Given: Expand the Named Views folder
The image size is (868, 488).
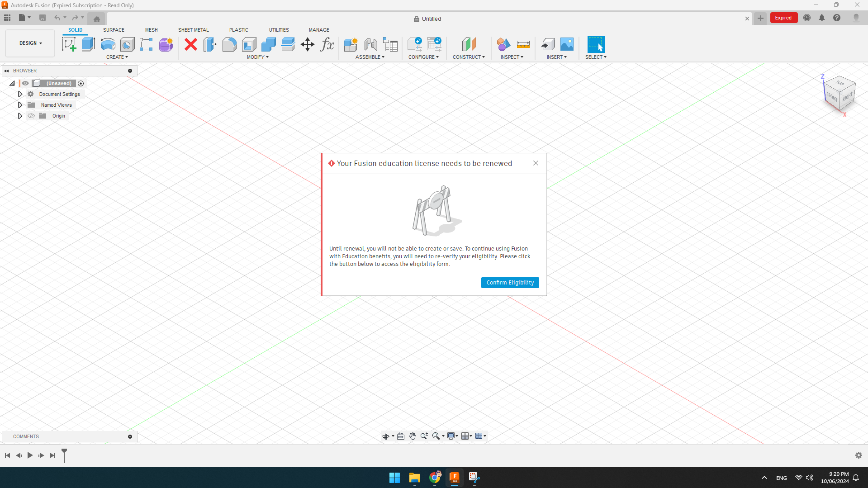Looking at the screenshot, I should pyautogui.click(x=20, y=105).
